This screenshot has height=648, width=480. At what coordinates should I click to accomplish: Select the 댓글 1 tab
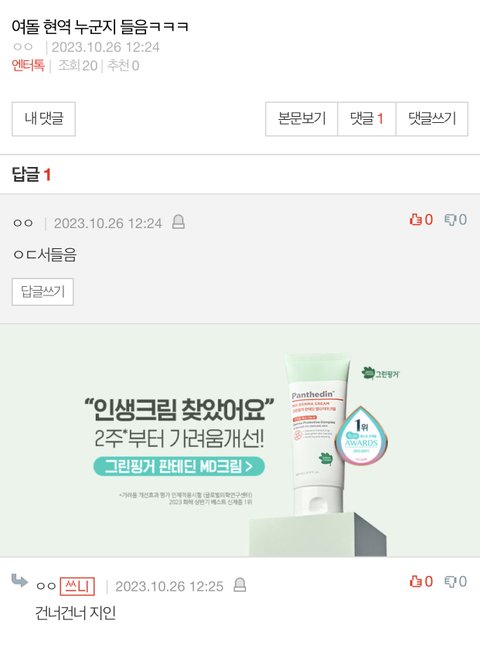click(x=367, y=119)
